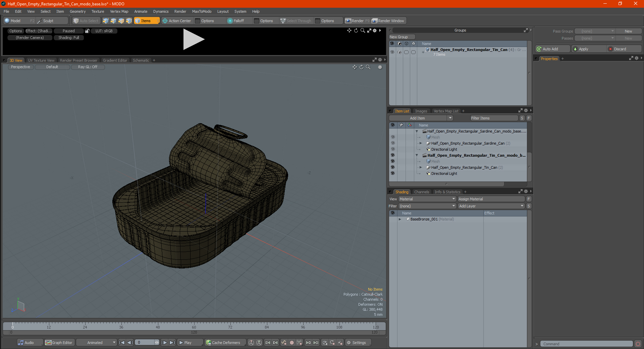The width and height of the screenshot is (644, 349).
Task: Select Vertices mode cube icon
Action: click(106, 21)
